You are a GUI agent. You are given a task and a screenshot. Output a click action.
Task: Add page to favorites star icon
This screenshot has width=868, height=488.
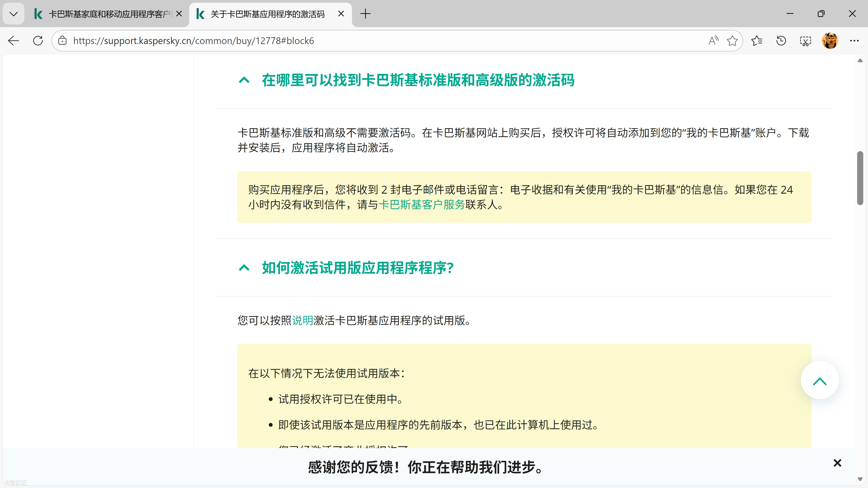click(x=732, y=41)
